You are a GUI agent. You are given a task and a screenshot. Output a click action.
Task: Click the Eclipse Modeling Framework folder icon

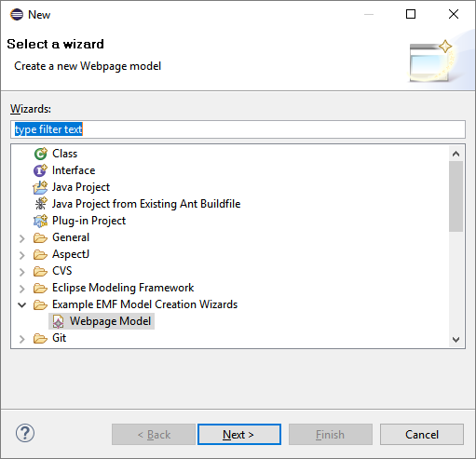40,288
